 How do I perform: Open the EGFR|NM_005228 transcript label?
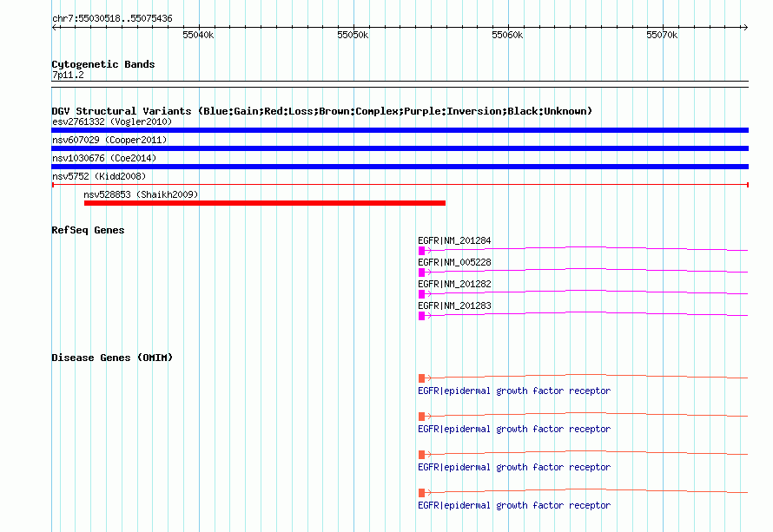[454, 262]
